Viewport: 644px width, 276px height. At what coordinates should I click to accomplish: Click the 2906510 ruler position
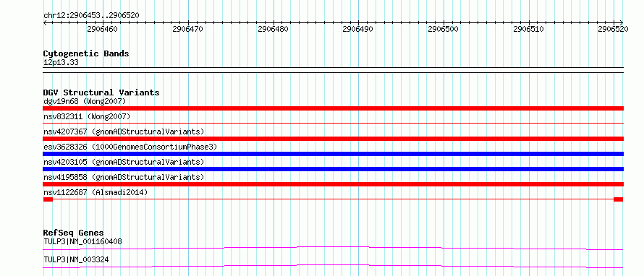click(x=529, y=30)
